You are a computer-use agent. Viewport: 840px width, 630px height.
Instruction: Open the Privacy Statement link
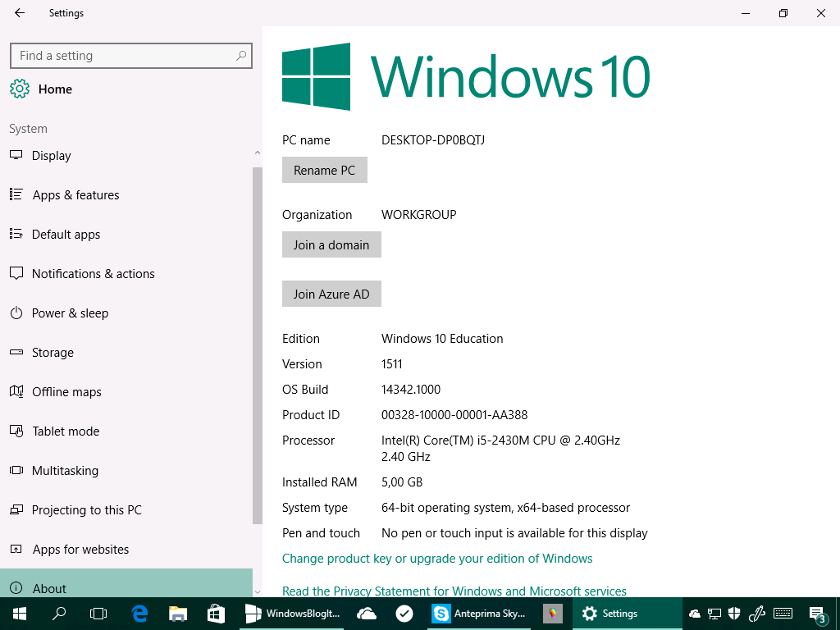pos(454,591)
